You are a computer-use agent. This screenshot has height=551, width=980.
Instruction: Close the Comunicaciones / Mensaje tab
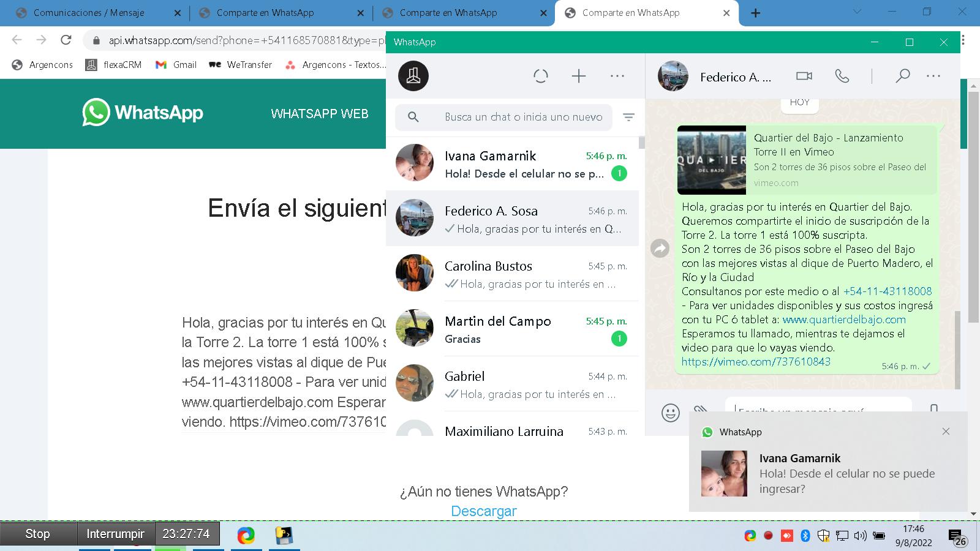click(178, 13)
